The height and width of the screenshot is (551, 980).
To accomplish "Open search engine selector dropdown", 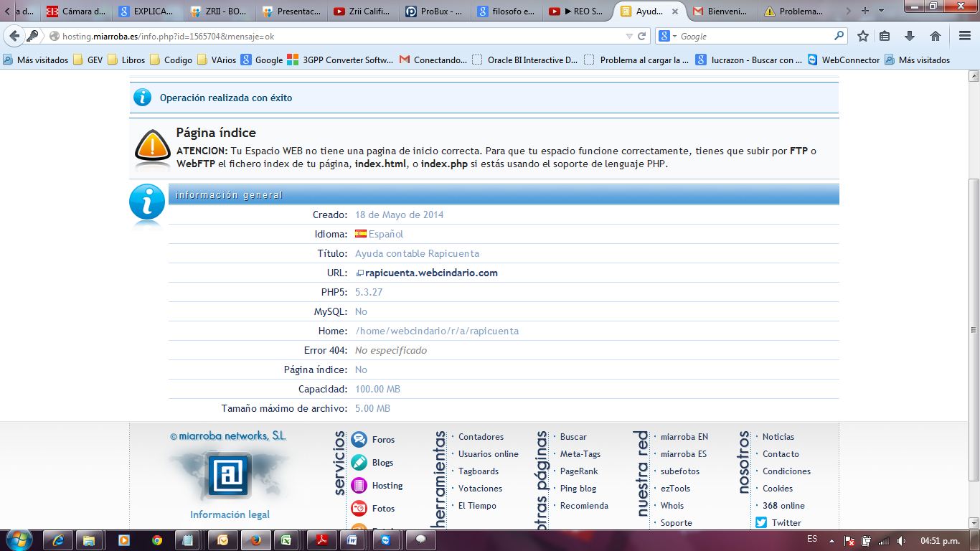I will pos(667,36).
